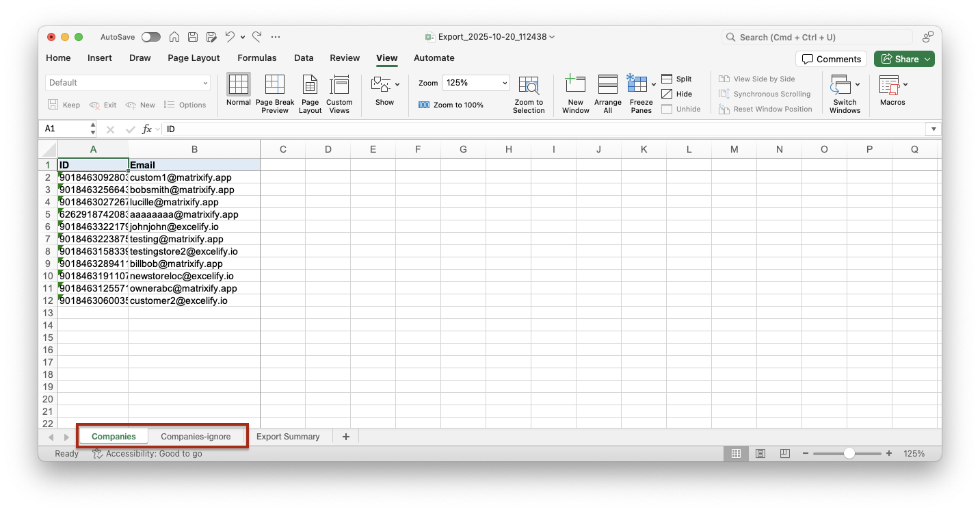The height and width of the screenshot is (512, 980).
Task: Open a New Window
Action: (x=575, y=85)
